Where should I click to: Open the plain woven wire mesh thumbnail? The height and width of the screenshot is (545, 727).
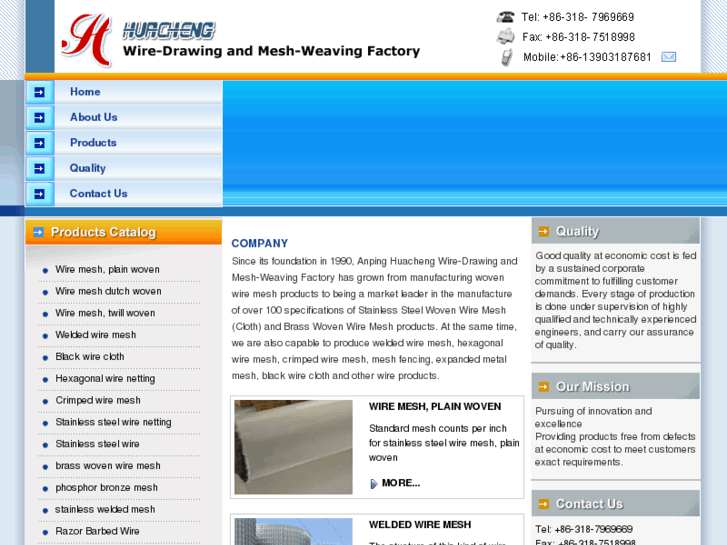click(x=293, y=447)
